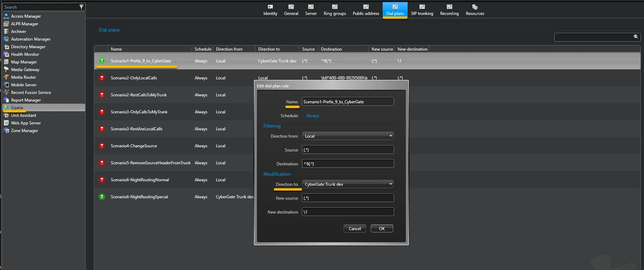Click the Access Manager icon in the sidebar
644x270 pixels.
(6, 16)
